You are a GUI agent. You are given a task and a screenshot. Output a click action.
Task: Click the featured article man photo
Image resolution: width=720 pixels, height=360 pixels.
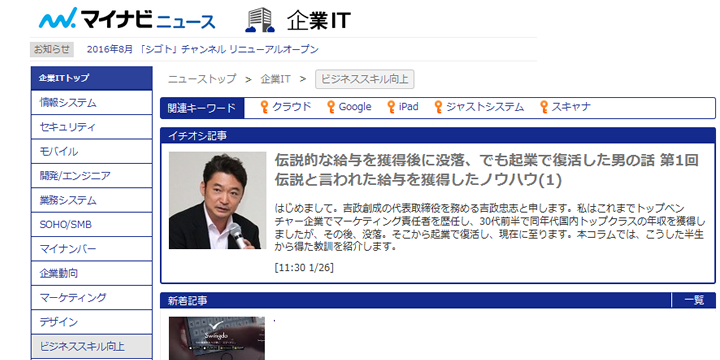[217, 201]
